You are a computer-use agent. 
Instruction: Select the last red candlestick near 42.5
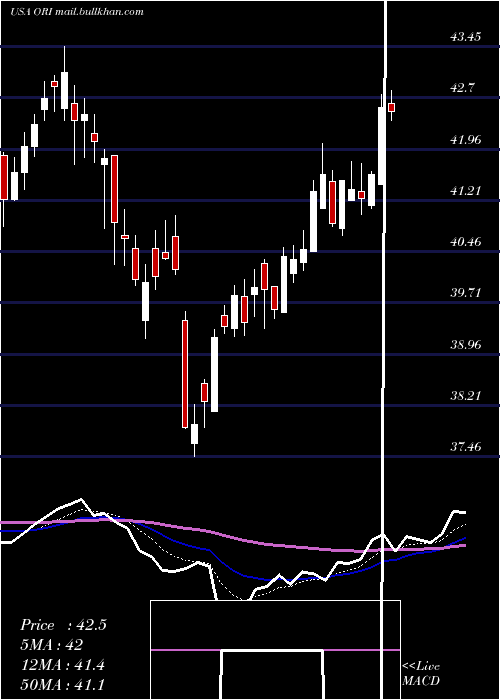pos(392,107)
